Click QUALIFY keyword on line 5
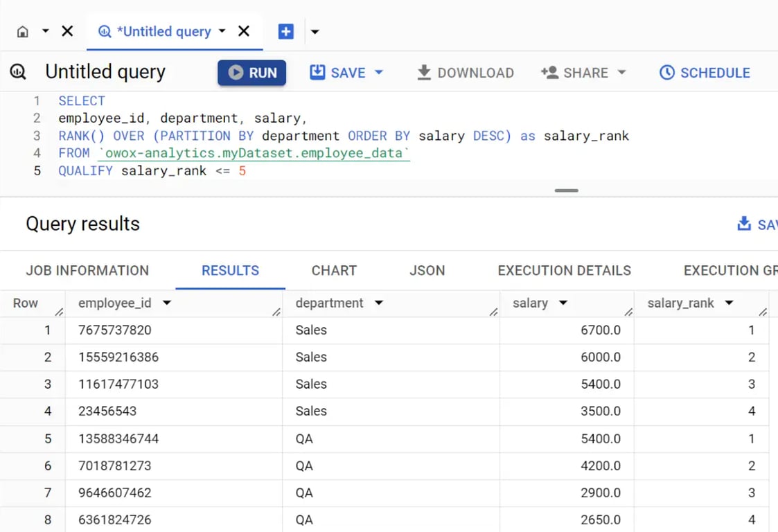Screen dimensions: 778x532 [x=85, y=171]
